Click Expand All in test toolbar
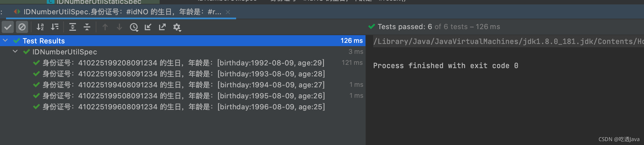Viewport: 644px width, 145px height. [73, 27]
